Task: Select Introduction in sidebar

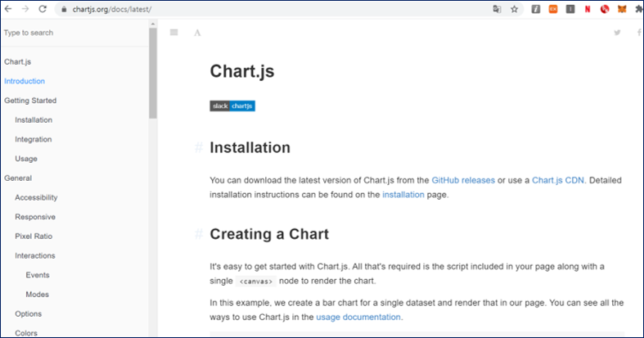Action: click(25, 81)
